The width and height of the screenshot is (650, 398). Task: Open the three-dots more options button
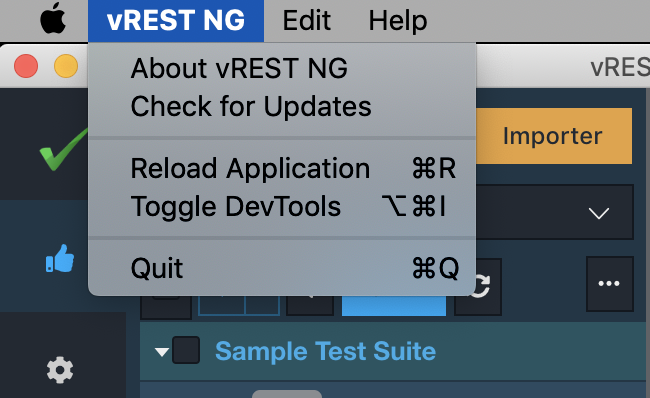click(609, 284)
